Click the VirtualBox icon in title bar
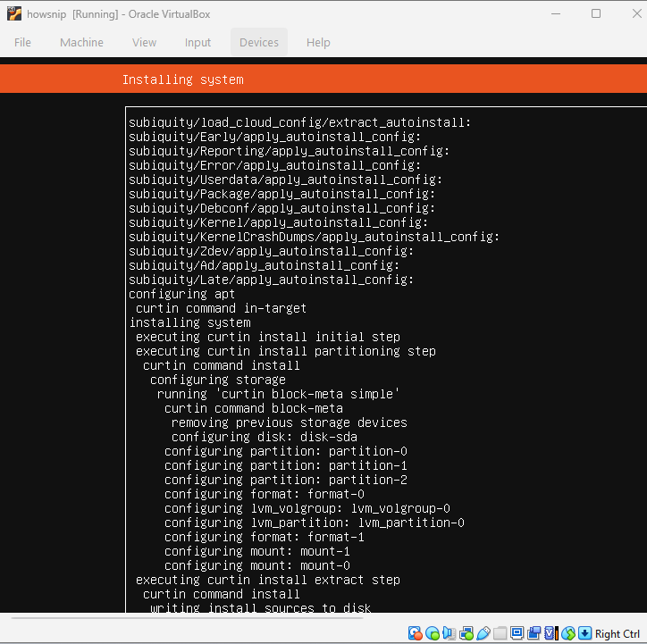647x644 pixels. pos(14,13)
